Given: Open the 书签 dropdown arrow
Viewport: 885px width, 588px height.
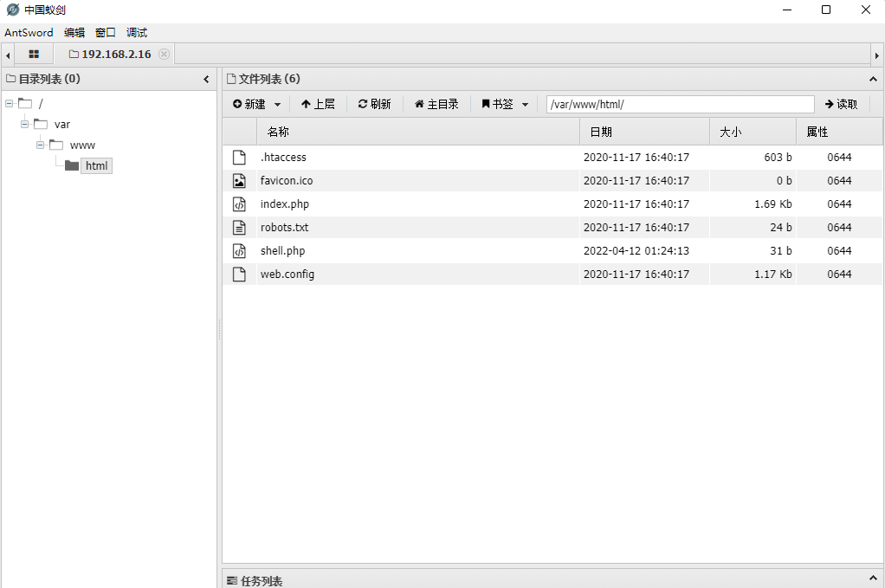Looking at the screenshot, I should coord(525,105).
